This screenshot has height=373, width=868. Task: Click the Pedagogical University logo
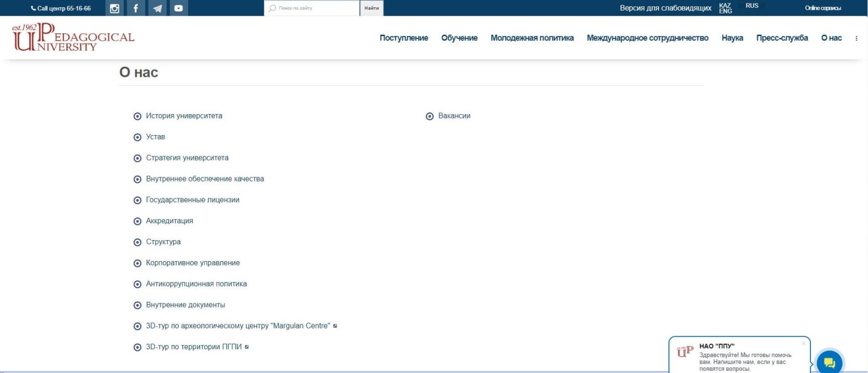pyautogui.click(x=73, y=37)
